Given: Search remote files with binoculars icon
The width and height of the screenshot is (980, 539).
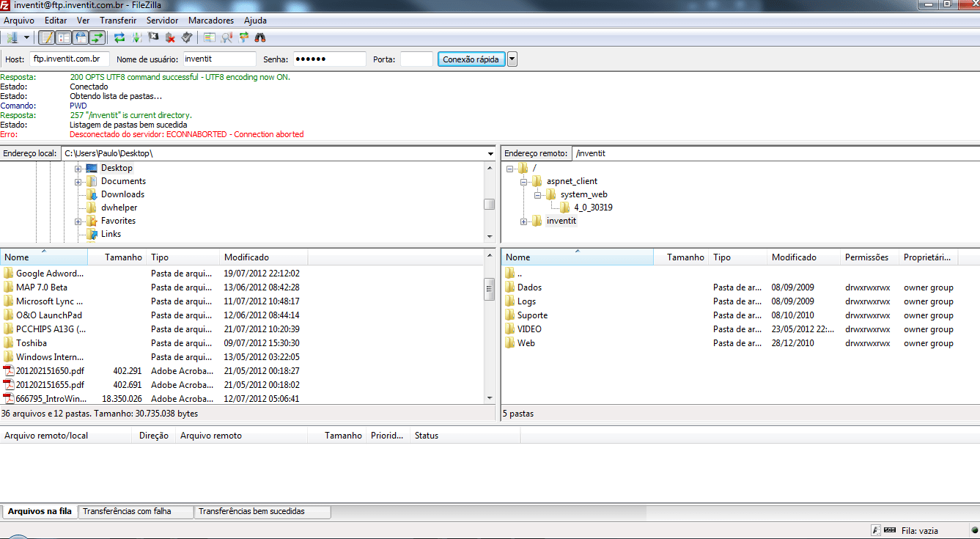Looking at the screenshot, I should tap(260, 37).
